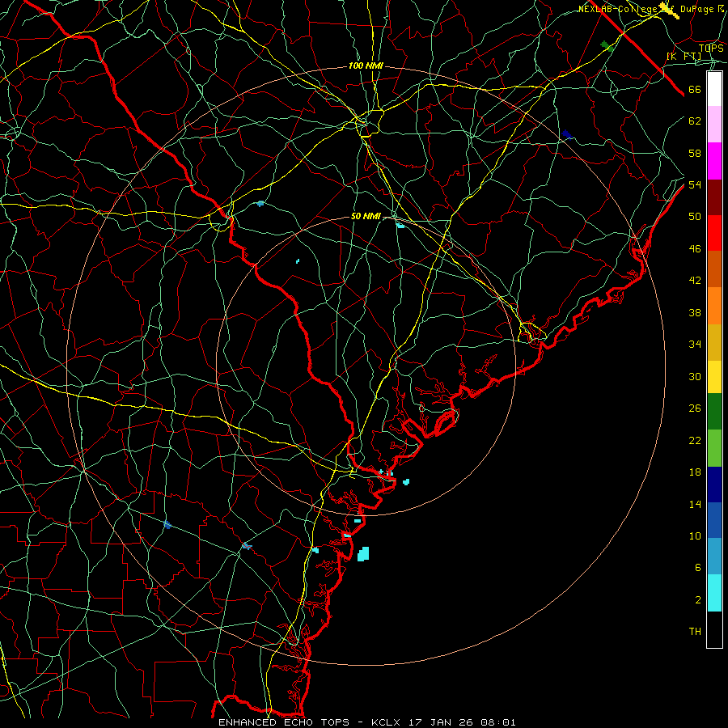The height and width of the screenshot is (728, 728).
Task: Click the '42' scale value
Action: click(695, 280)
